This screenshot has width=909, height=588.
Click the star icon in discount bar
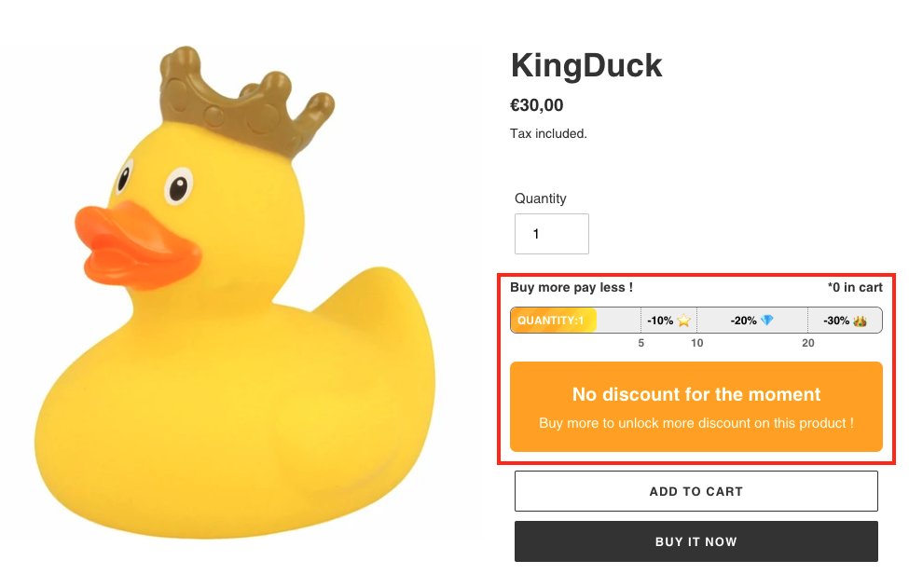pyautogui.click(x=684, y=321)
